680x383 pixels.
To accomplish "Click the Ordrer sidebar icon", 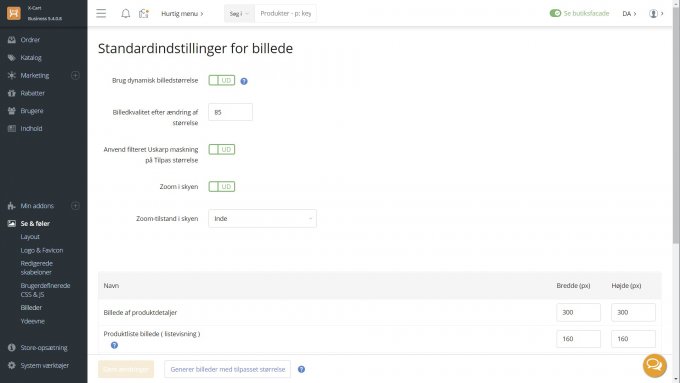I will pos(12,40).
